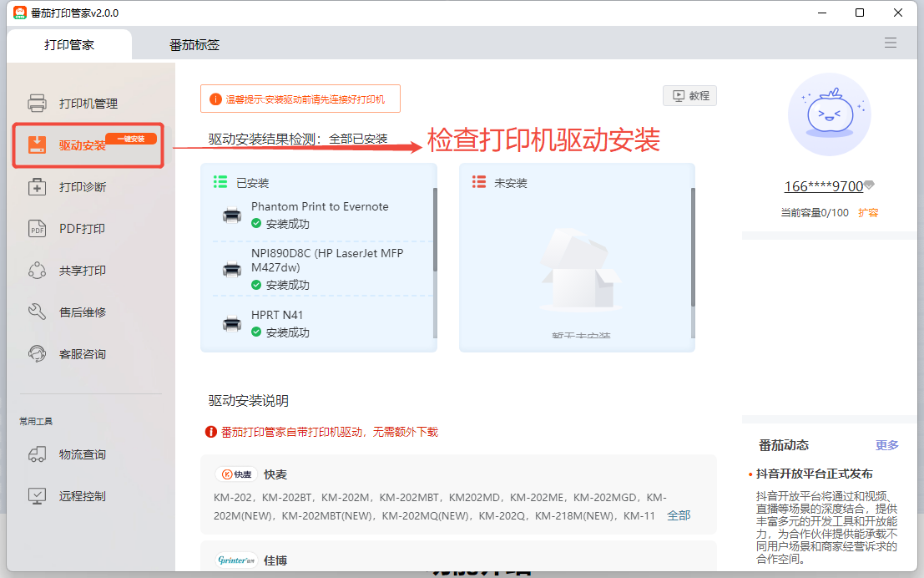Show 全部 models for 快麦
Viewport: 924px width, 578px height.
click(679, 515)
